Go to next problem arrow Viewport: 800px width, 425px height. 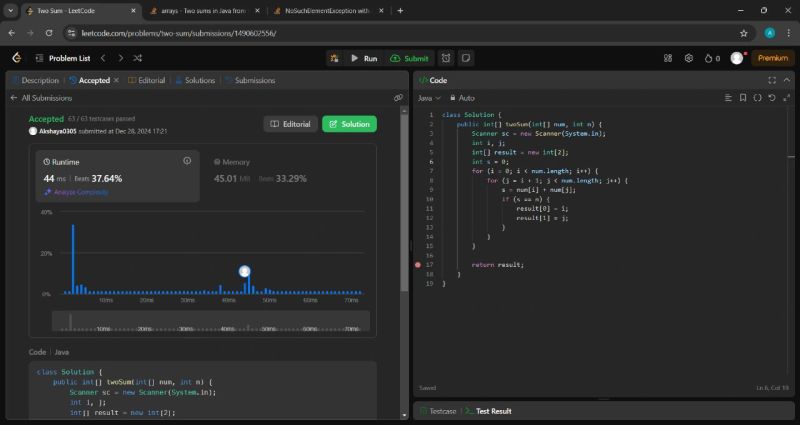click(x=120, y=58)
